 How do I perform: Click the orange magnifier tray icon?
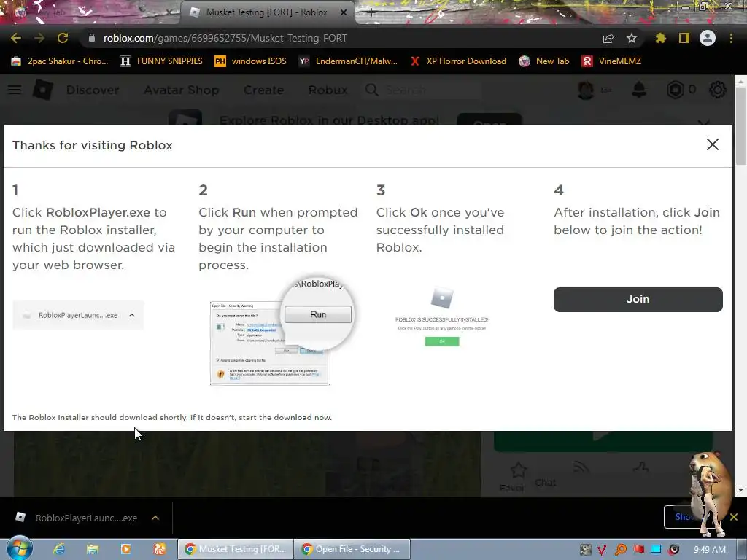pos(620,550)
